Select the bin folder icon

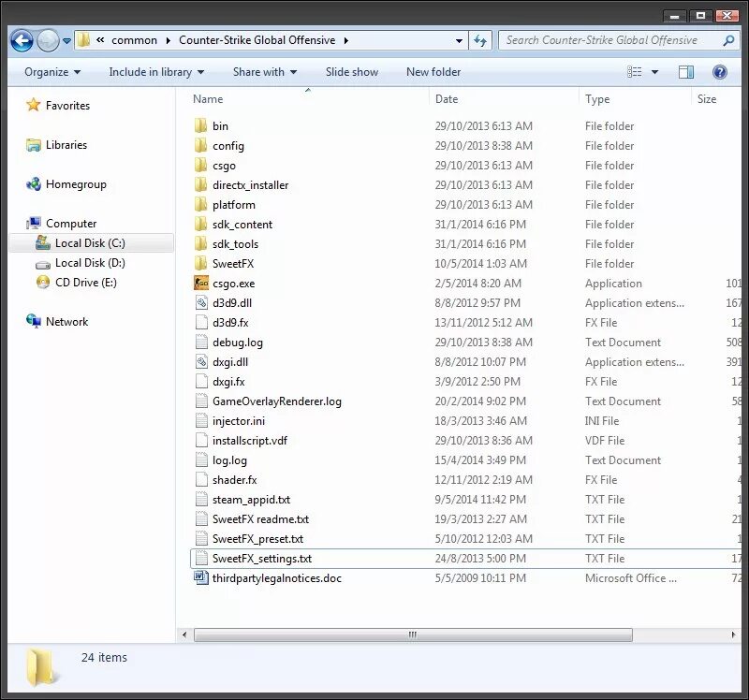click(200, 126)
